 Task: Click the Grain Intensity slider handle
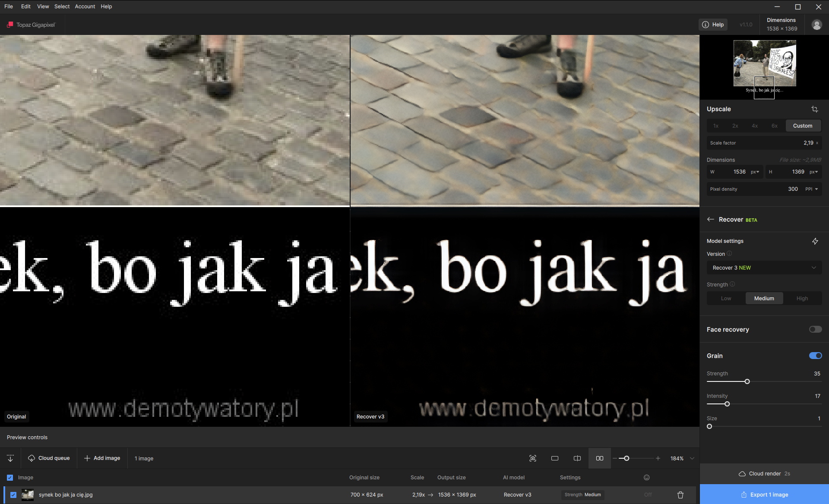[x=727, y=404]
